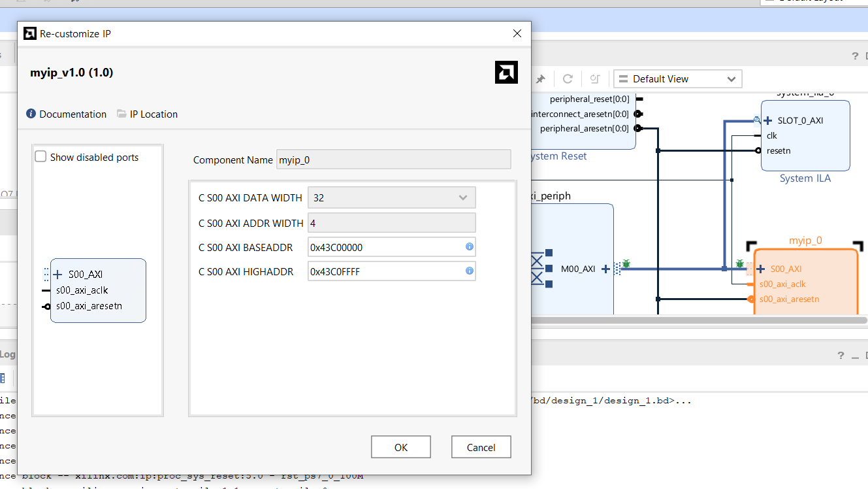
Task: Click the C S00 AXI BASEADDR field
Action: point(392,247)
